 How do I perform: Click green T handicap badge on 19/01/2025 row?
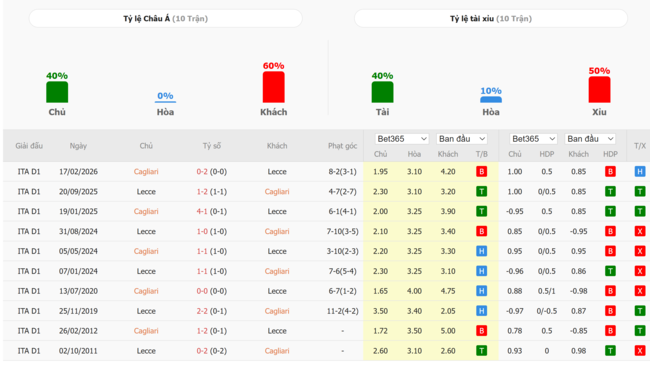click(x=610, y=211)
